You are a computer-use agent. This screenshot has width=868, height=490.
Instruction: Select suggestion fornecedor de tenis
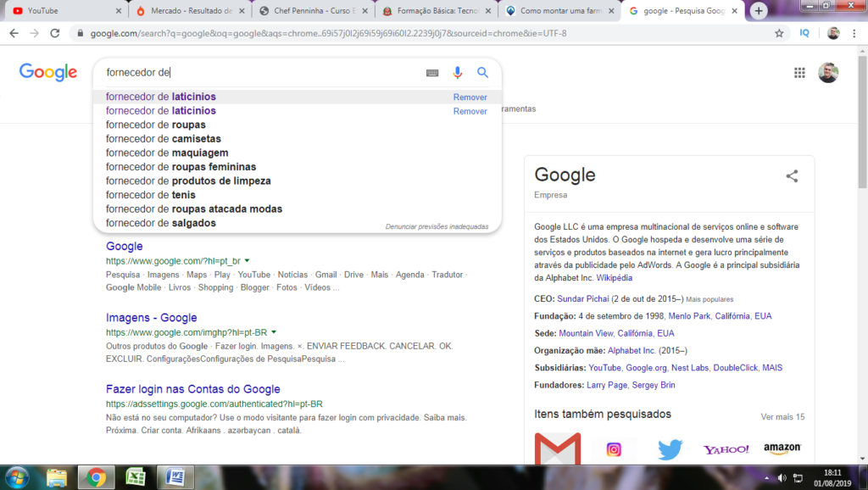pos(298,195)
